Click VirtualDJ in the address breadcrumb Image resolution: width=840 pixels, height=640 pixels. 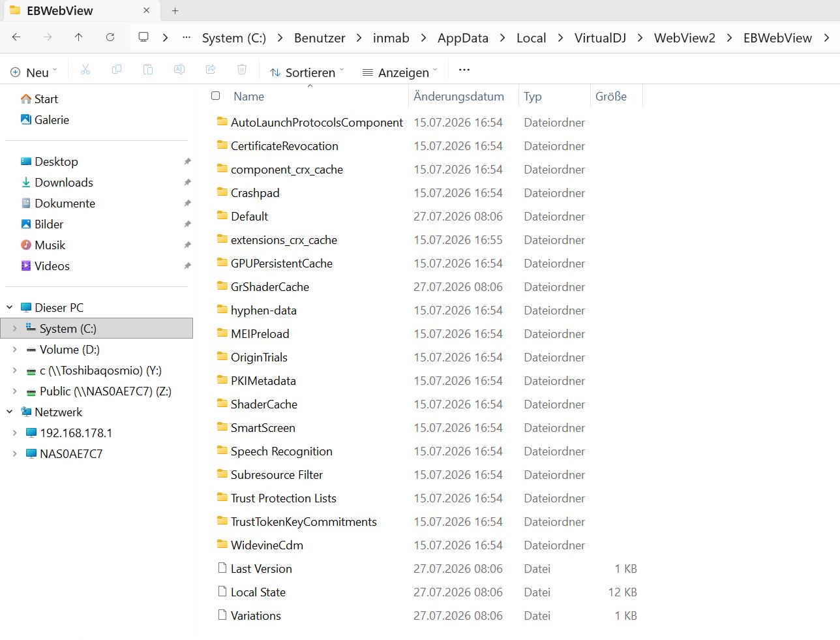point(600,38)
